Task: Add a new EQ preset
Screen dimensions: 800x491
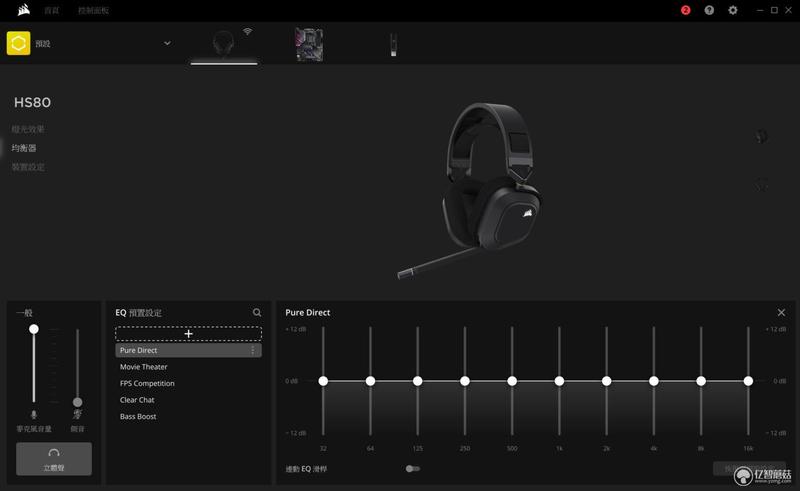Action: tap(188, 334)
